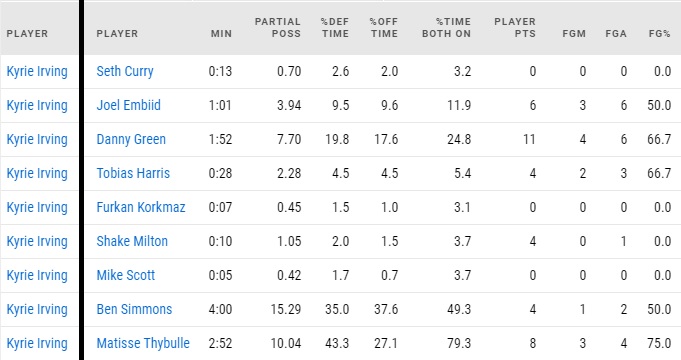
Task: Click Kyrie Irving in the Matisse Thybulle row
Action: pos(37,343)
